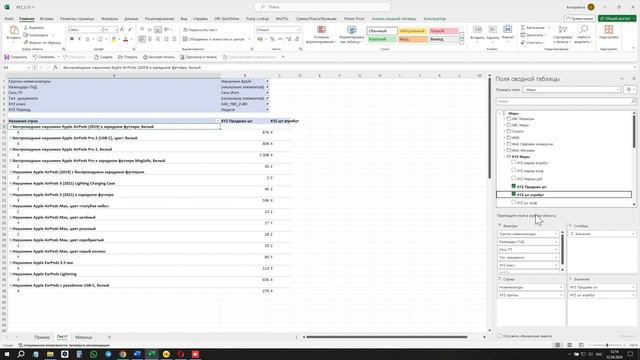Open the Сеть ТТ filter dropdown in cell B3
The height and width of the screenshot is (360, 640).
point(267,93)
